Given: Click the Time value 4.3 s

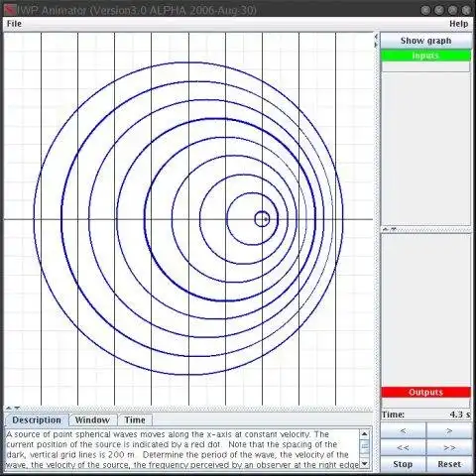Looking at the screenshot, I should click(x=460, y=415).
